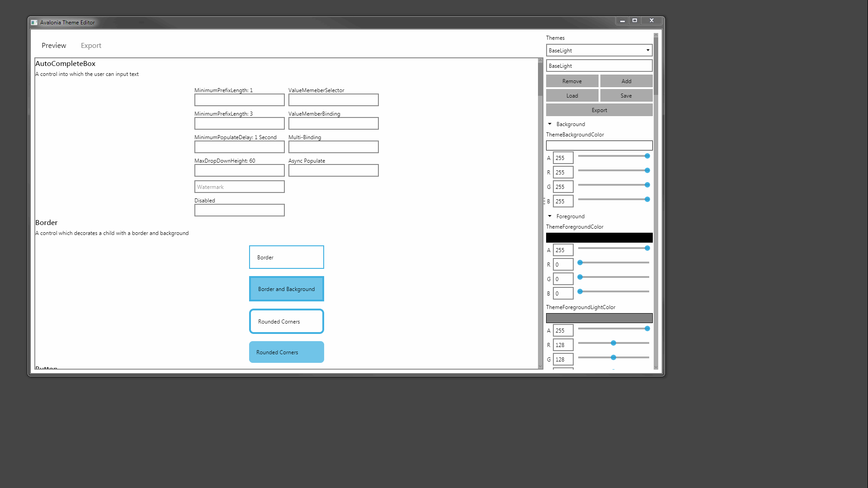Maximize the Avalonia Theme Editor window
Screen dimensions: 868x488
click(x=635, y=21)
